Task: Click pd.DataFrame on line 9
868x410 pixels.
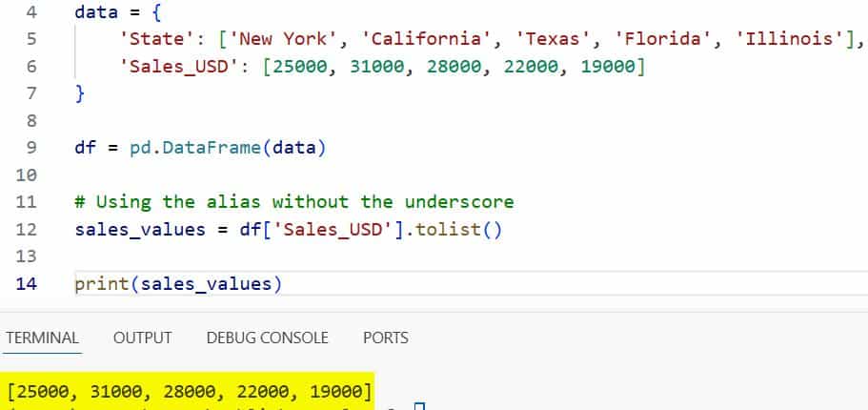Action: tap(195, 148)
